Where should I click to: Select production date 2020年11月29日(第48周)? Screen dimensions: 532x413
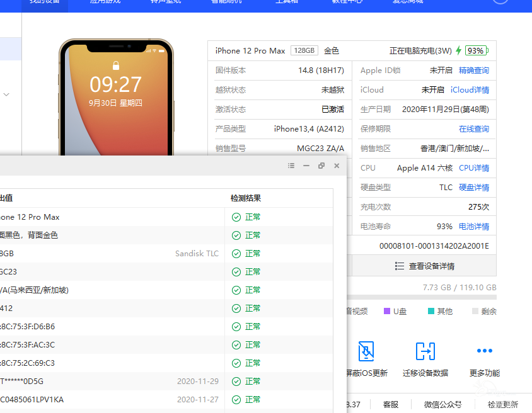[x=446, y=110]
